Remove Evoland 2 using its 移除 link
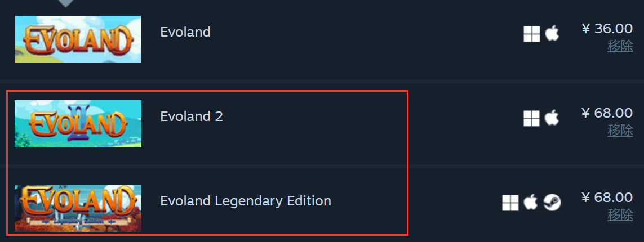Viewport: 644px width, 242px height. tap(620, 131)
